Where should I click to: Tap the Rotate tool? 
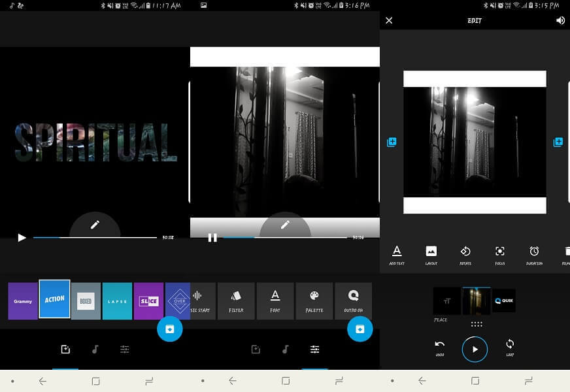465,255
